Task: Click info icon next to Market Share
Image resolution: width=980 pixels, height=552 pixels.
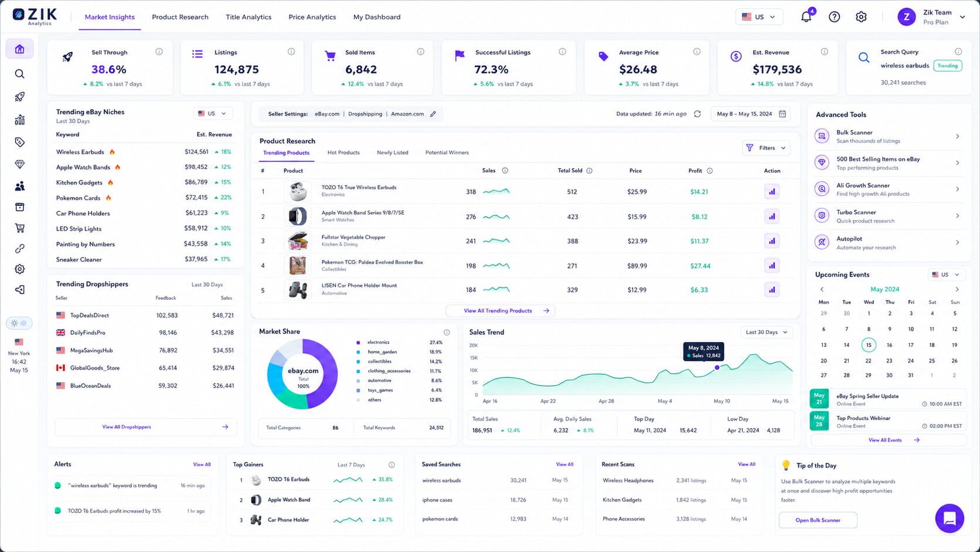Action: click(x=447, y=332)
